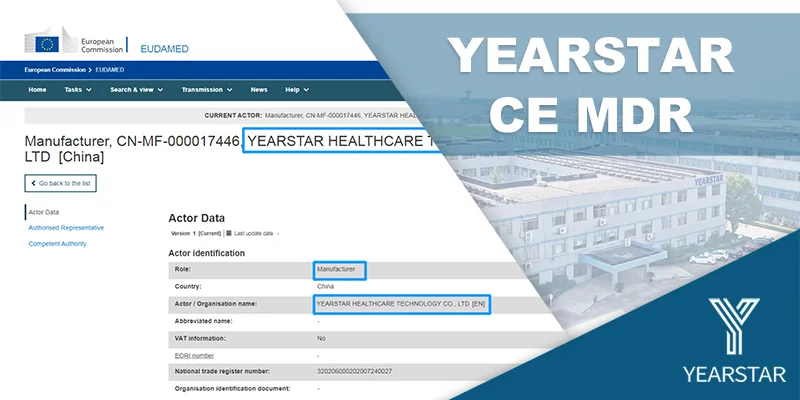Click the Country value China

326,287
